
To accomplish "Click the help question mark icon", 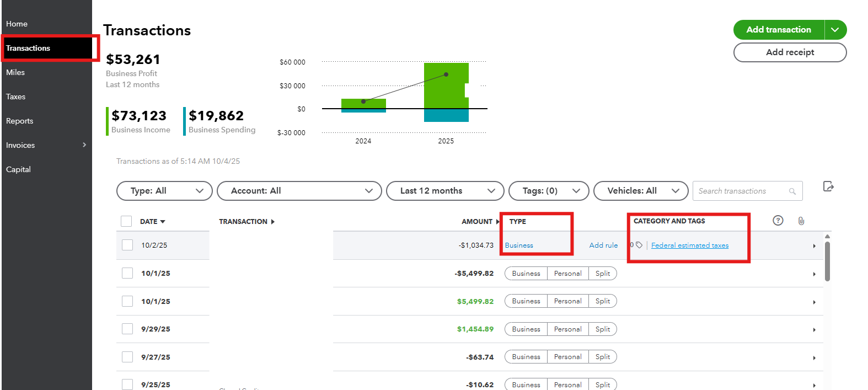I will coord(778,221).
